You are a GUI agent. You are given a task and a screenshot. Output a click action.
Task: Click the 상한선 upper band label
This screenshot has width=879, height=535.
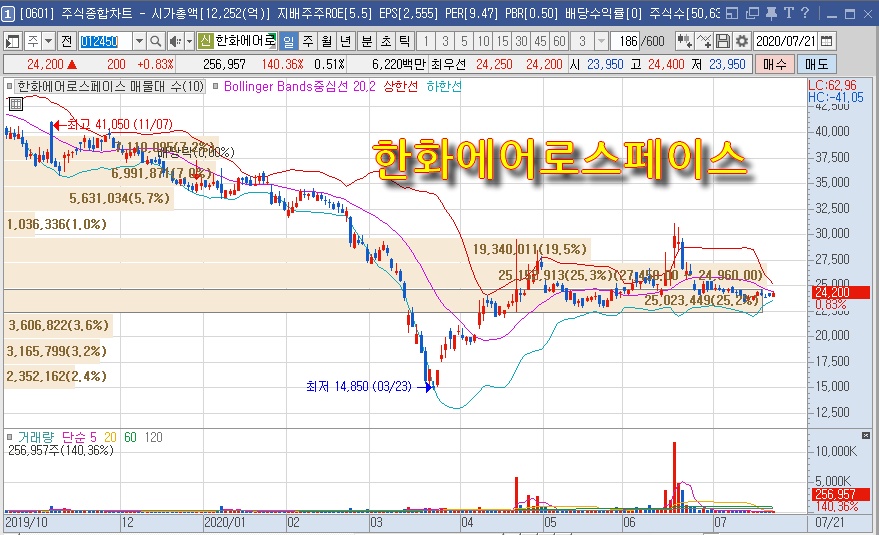tap(400, 86)
